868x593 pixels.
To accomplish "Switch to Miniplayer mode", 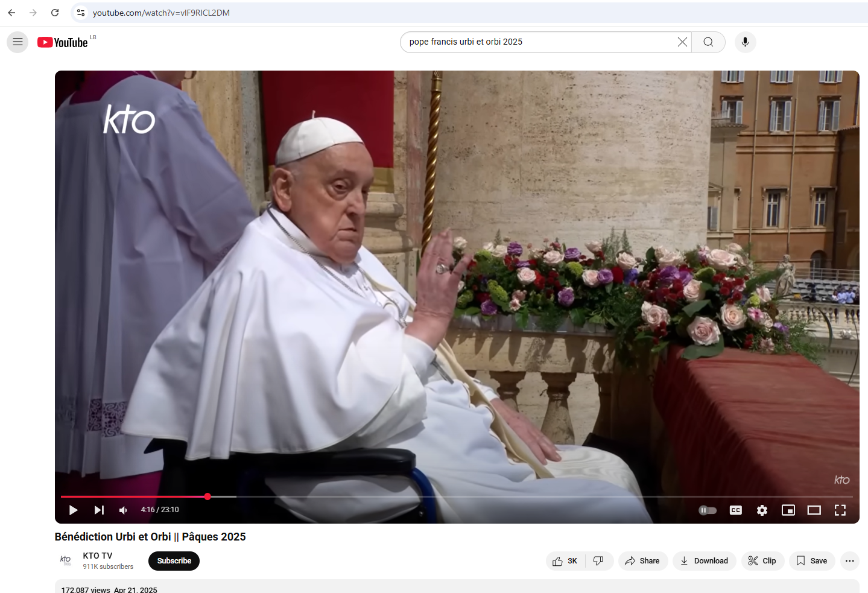I will [788, 510].
